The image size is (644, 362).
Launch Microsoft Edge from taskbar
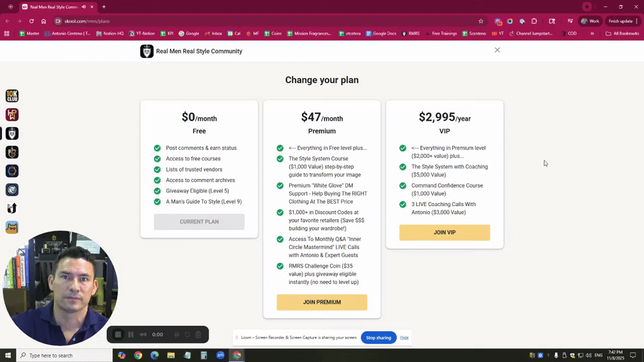pyautogui.click(x=155, y=356)
